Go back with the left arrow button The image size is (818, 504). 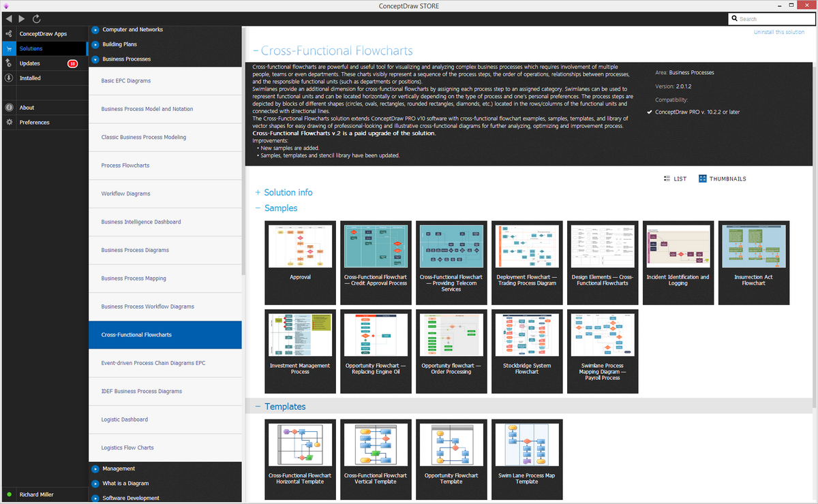click(8, 18)
